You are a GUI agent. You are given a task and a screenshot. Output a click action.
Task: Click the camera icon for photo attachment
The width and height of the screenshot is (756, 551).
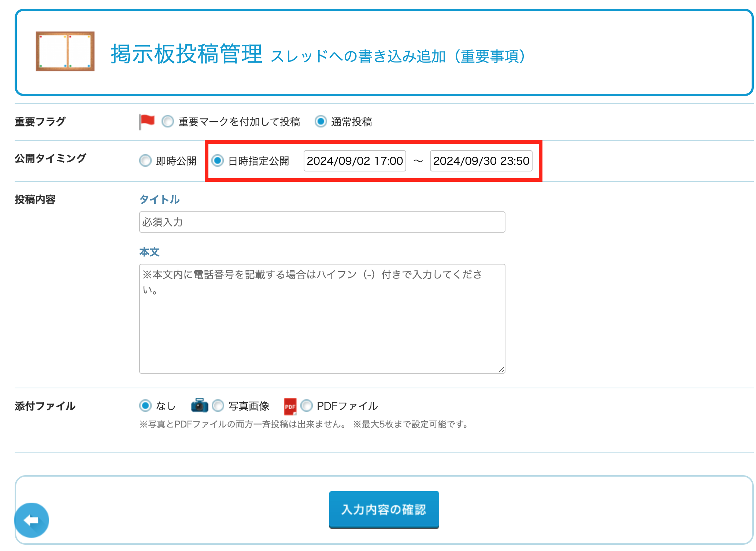click(200, 405)
